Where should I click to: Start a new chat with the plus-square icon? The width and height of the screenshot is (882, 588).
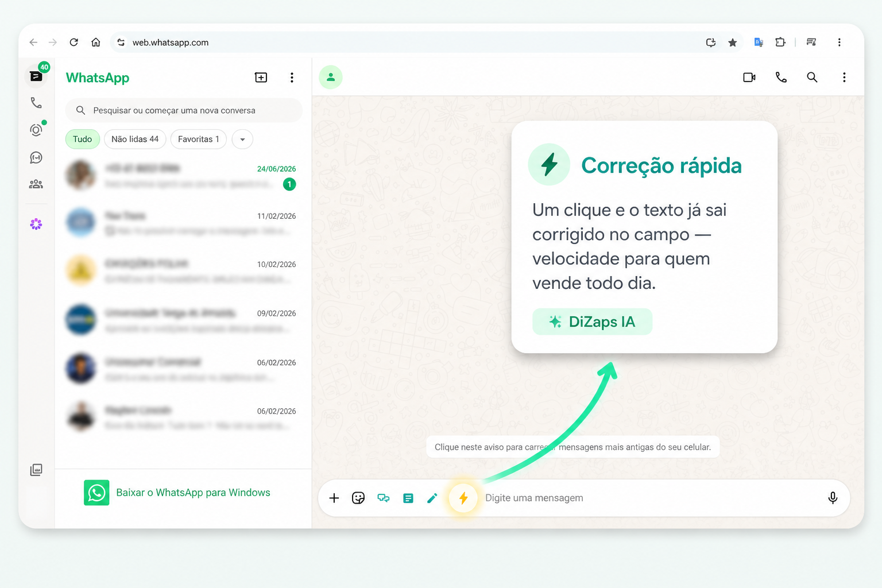tap(261, 78)
